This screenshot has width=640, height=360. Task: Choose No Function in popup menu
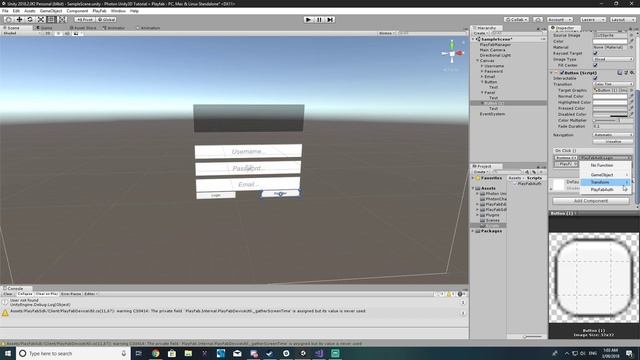(606, 165)
